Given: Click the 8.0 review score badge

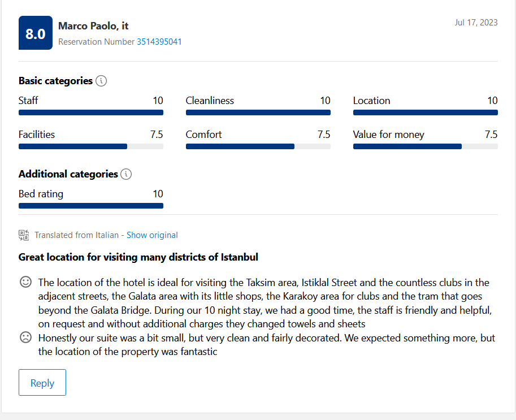Looking at the screenshot, I should tap(36, 33).
